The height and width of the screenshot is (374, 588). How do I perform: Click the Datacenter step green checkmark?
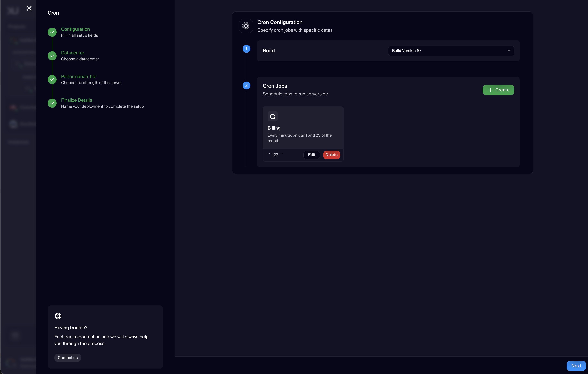click(x=52, y=56)
